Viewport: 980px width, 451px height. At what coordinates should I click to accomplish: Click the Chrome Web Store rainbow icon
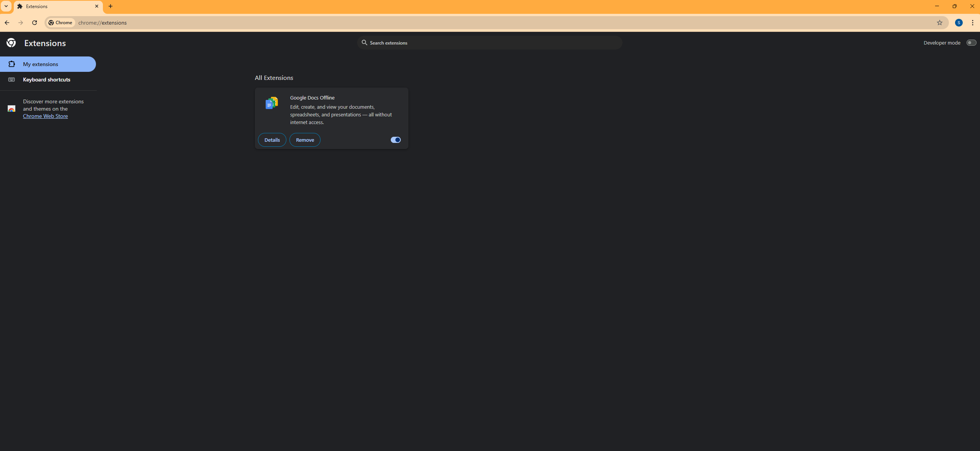12,109
